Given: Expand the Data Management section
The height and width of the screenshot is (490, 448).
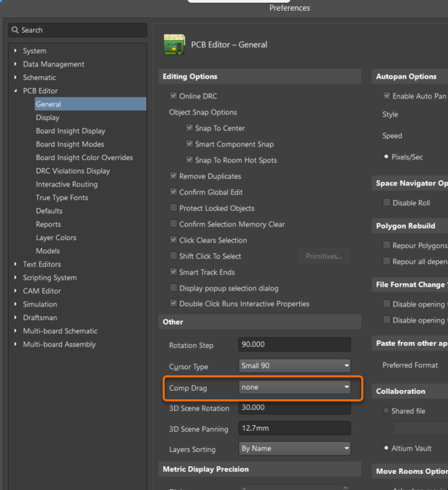Looking at the screenshot, I should point(15,64).
